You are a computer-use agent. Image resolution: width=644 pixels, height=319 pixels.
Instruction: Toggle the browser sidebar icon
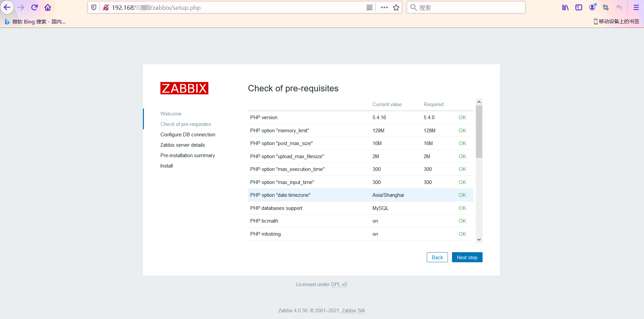[x=579, y=7]
